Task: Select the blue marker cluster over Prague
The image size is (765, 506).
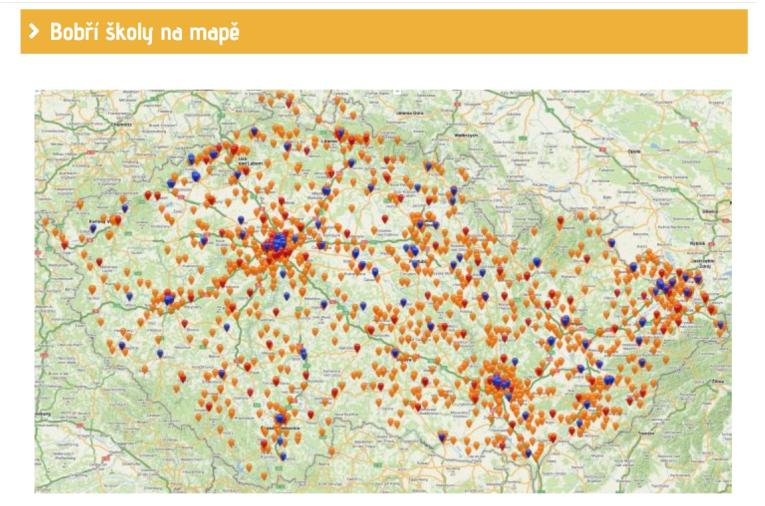Action: (277, 244)
